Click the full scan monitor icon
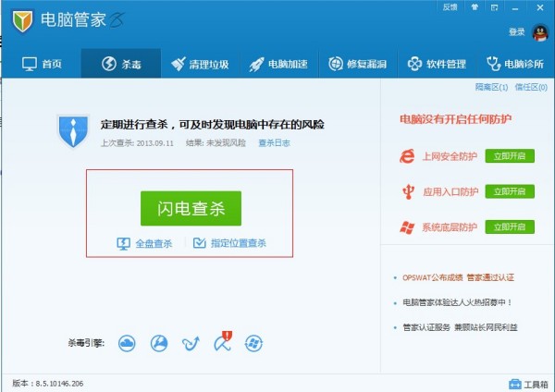 pos(124,243)
